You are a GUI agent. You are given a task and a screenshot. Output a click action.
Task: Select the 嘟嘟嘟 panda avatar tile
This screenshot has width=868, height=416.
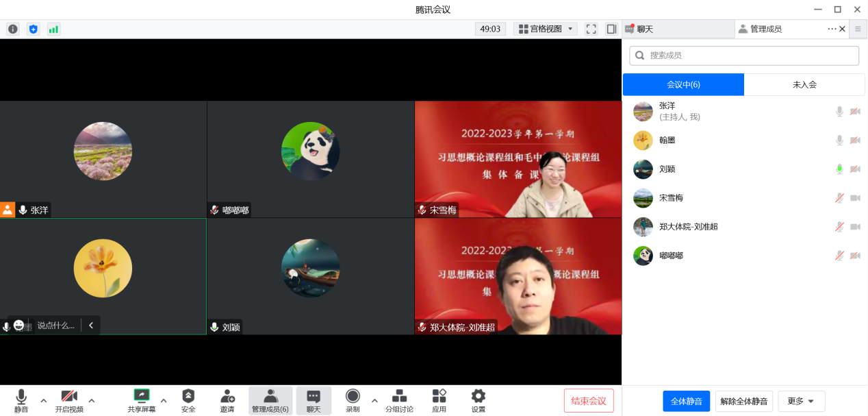pos(310,160)
